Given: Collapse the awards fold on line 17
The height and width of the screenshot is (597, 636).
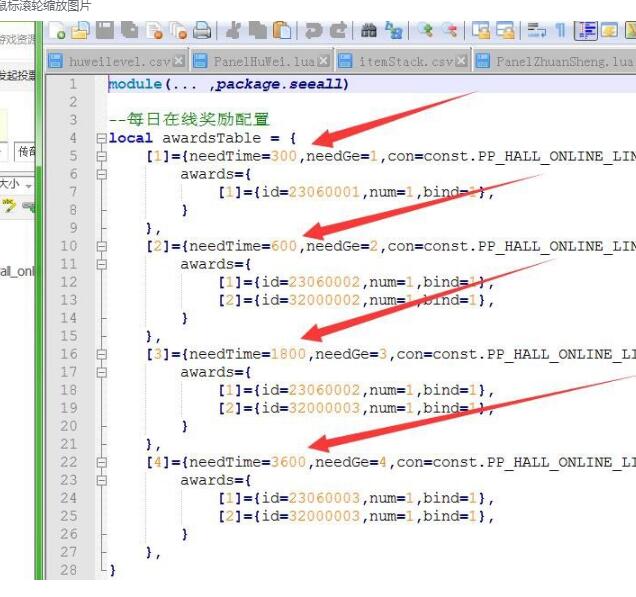Looking at the screenshot, I should pyautogui.click(x=100, y=372).
